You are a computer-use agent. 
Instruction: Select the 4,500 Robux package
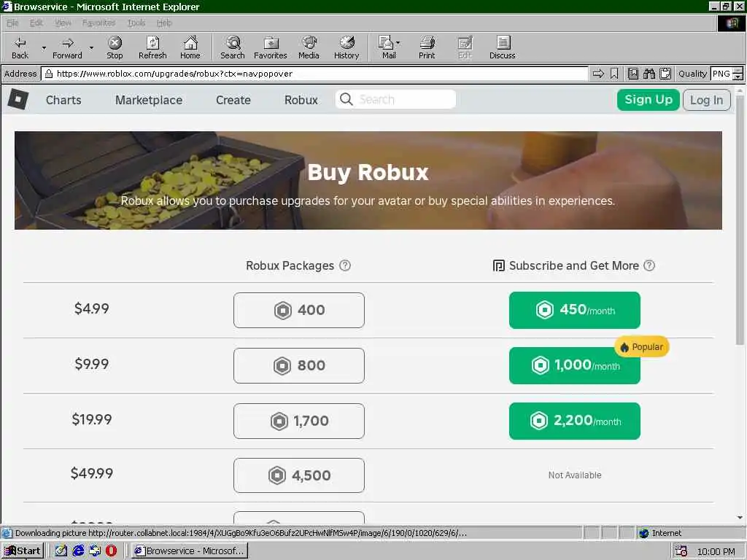tap(298, 475)
